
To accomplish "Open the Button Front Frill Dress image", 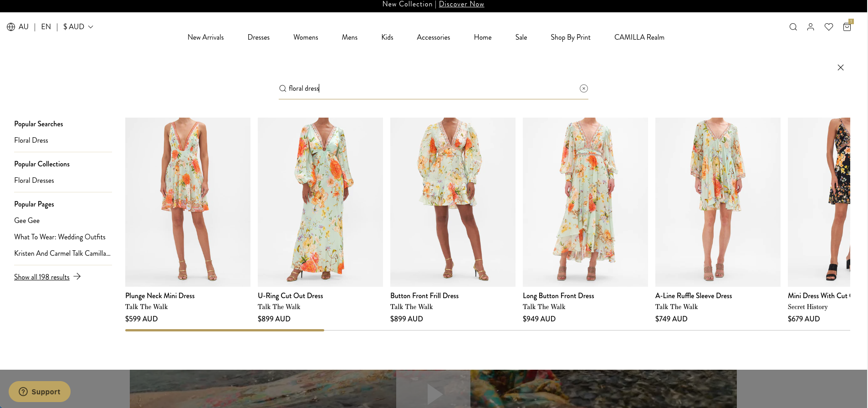I will click(453, 202).
